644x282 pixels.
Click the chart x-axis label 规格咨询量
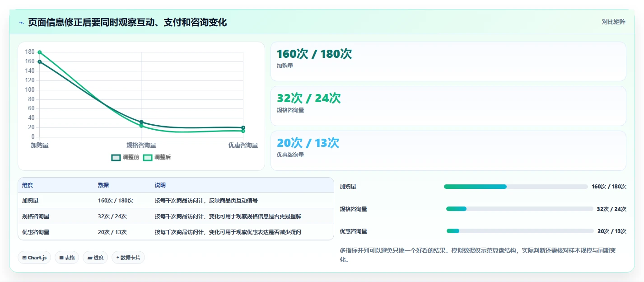click(x=141, y=146)
